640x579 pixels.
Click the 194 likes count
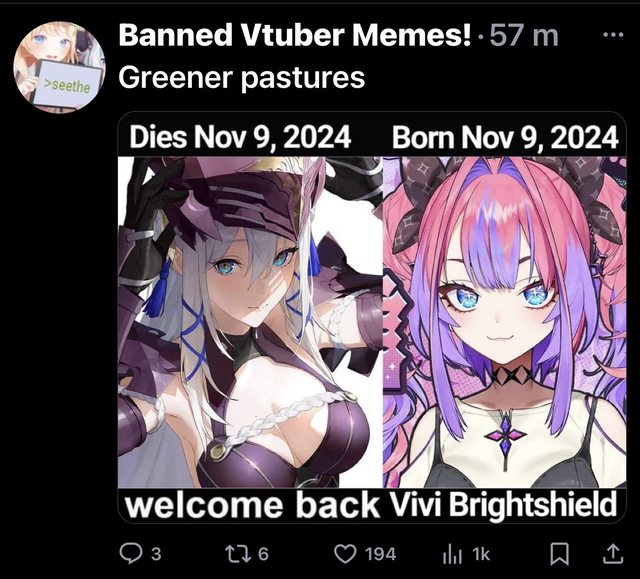(x=380, y=554)
